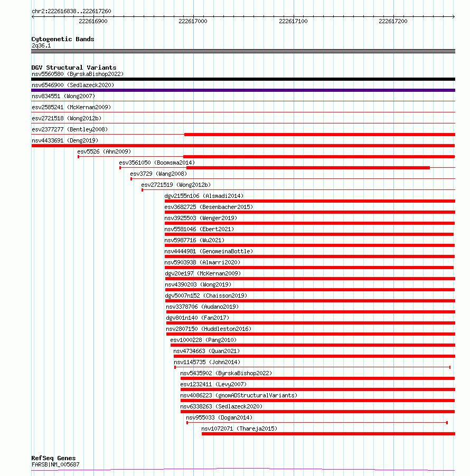Open nsv3925503 (Wenger2019) variant

(x=201, y=218)
